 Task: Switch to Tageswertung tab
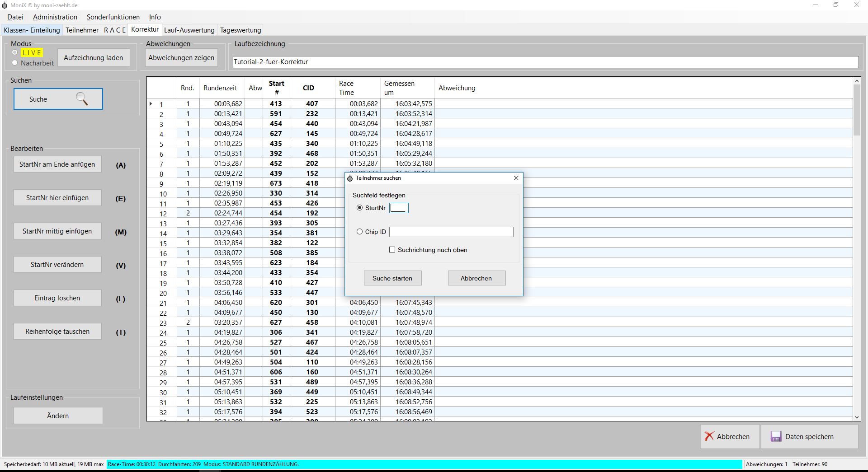click(x=241, y=30)
